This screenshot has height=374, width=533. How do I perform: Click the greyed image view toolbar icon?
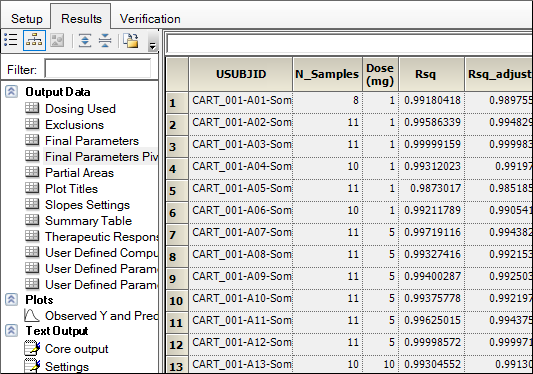pyautogui.click(x=57, y=40)
